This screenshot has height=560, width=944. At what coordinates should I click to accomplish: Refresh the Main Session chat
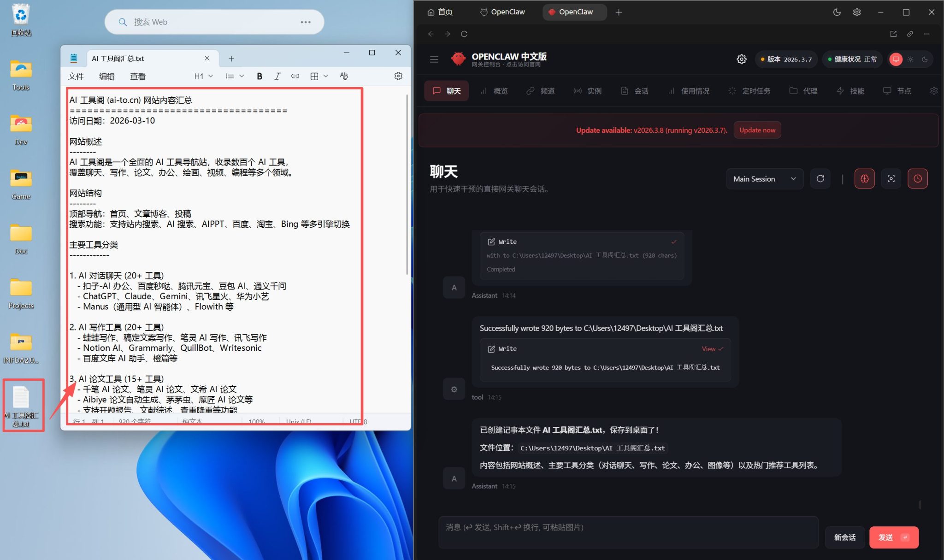(820, 178)
